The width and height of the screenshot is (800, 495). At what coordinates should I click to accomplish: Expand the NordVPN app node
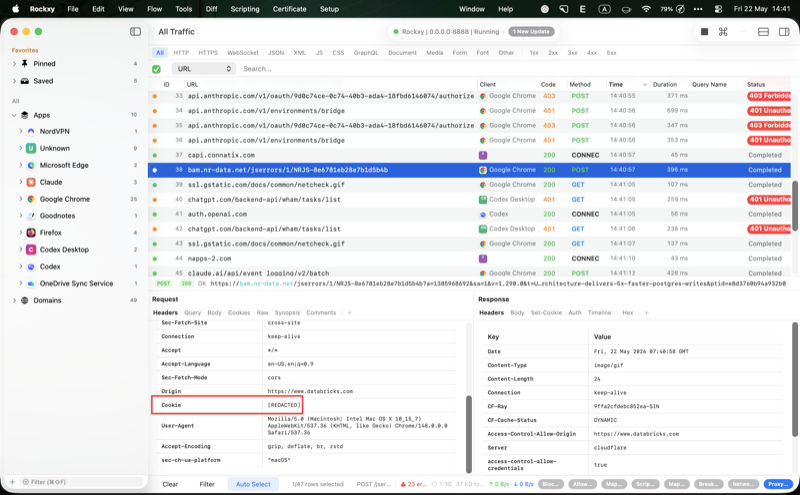click(x=21, y=131)
